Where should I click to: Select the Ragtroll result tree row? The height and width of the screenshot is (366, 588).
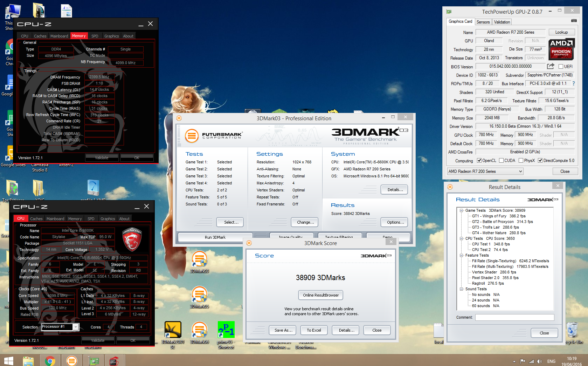(x=488, y=284)
